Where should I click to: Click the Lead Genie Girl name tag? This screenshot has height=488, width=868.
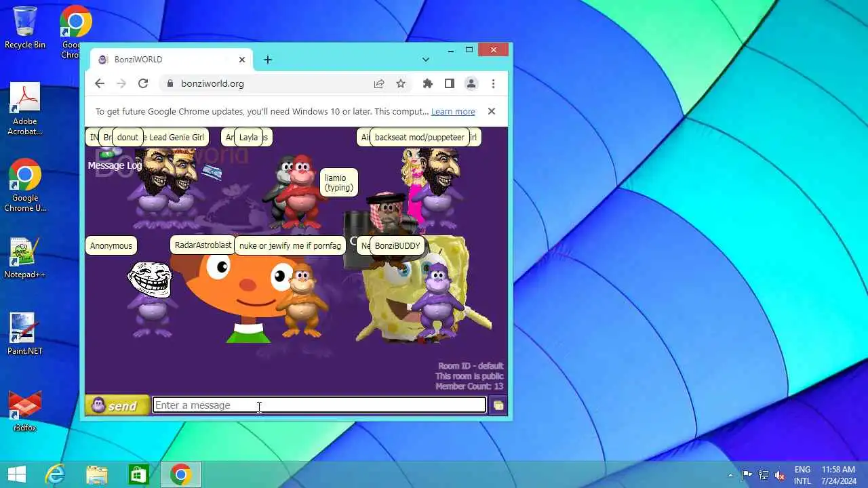click(176, 137)
